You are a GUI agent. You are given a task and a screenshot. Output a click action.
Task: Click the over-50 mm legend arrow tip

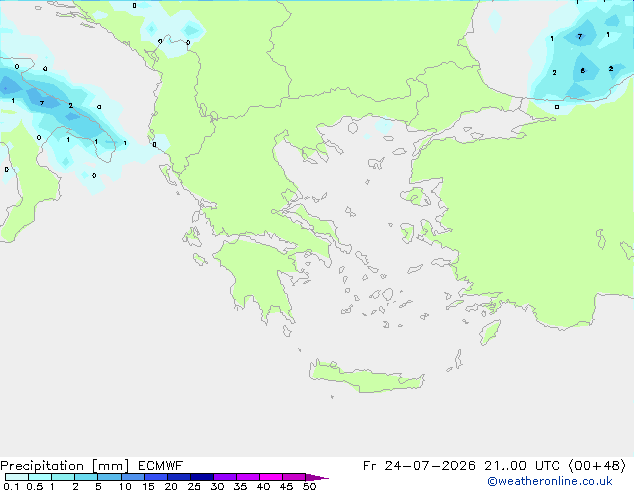pyautogui.click(x=317, y=477)
